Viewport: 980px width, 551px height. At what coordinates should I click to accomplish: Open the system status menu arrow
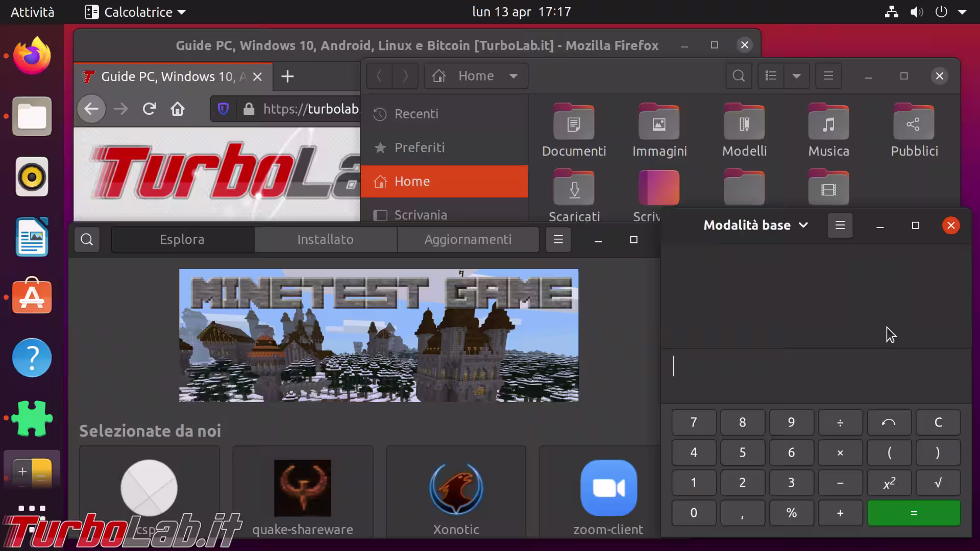pos(962,12)
